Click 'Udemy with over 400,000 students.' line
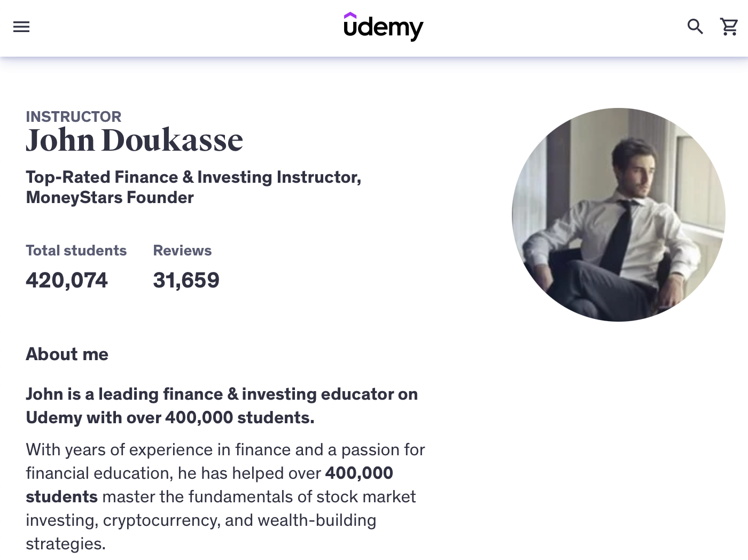Screen dimensions: 748x560 point(170,418)
